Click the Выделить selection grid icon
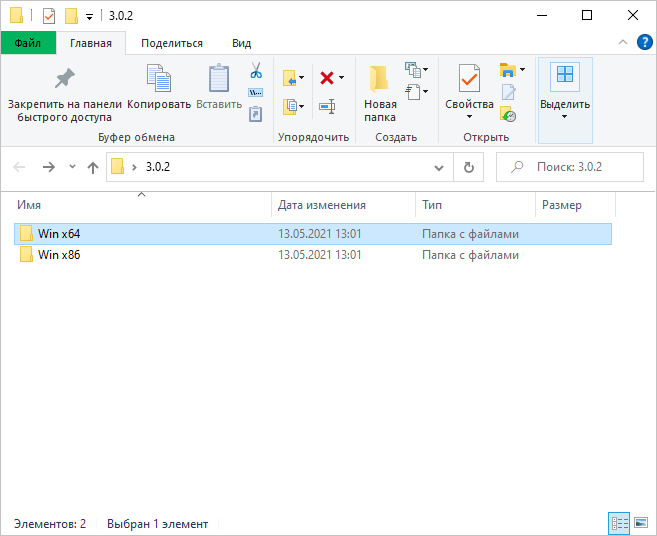This screenshot has height=536, width=657. click(564, 77)
